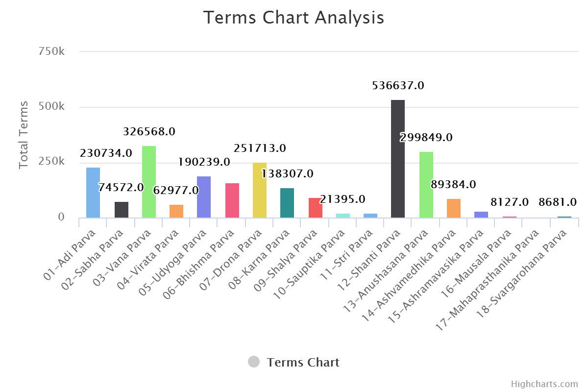The image size is (588, 392).
Task: Select the 14-Ashvamedhika Parva orange bar
Action: pos(454,208)
